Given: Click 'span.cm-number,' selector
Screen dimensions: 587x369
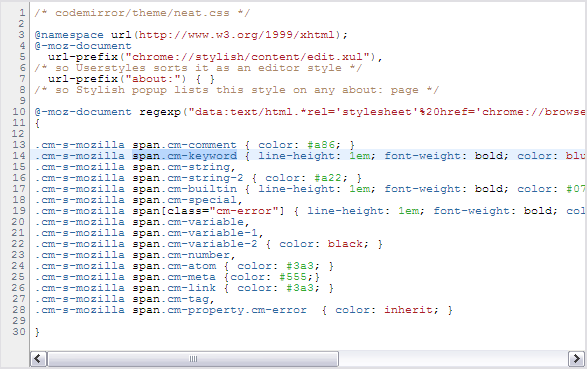Looking at the screenshot, I should click(x=184, y=255).
